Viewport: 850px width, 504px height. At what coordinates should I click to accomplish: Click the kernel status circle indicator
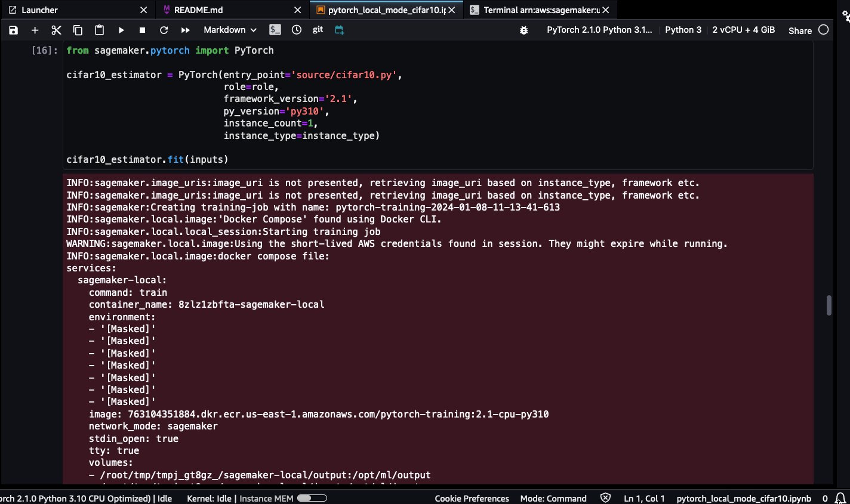pos(824,30)
